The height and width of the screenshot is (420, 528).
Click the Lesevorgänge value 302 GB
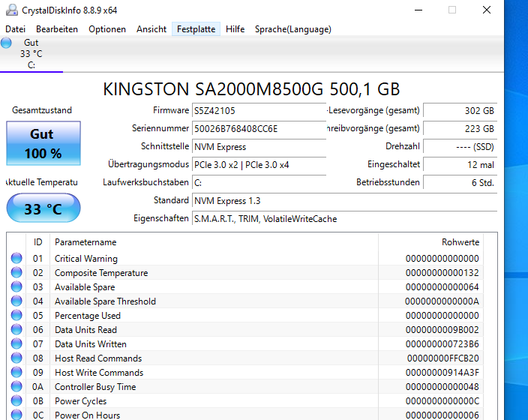coord(460,110)
